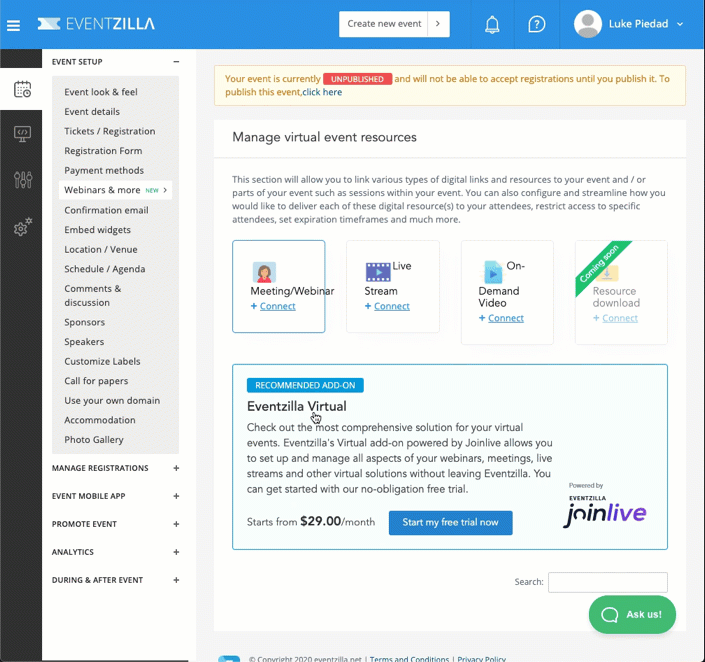Open Terms and Conditions link
Screen dimensions: 705x662
(409, 658)
